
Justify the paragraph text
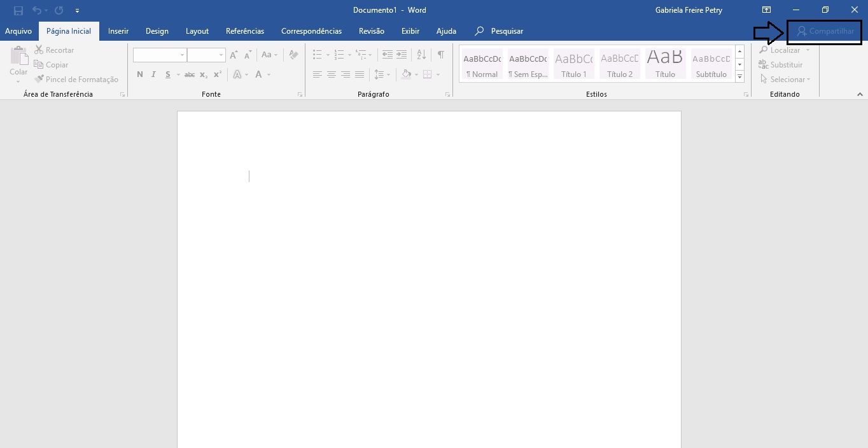(360, 74)
